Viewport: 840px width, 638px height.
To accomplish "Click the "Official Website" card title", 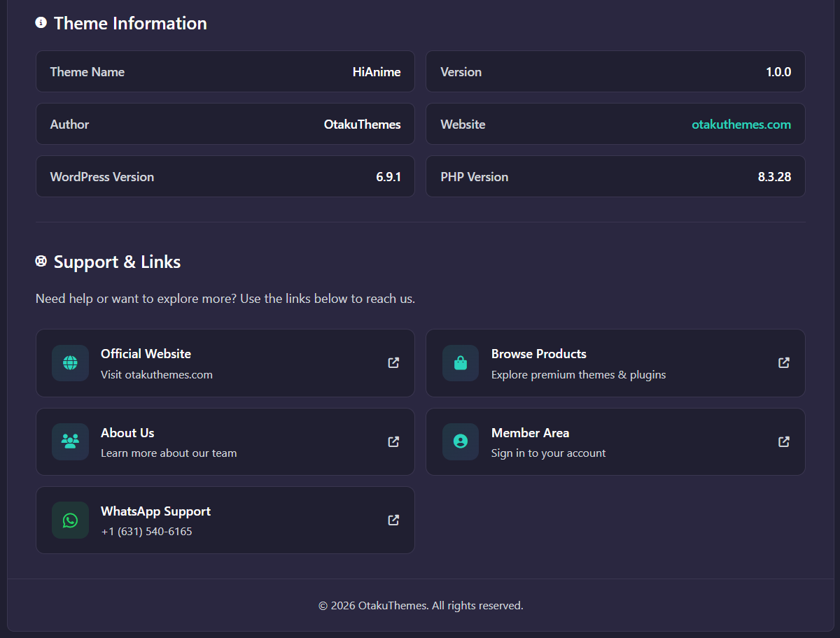I will tap(146, 354).
